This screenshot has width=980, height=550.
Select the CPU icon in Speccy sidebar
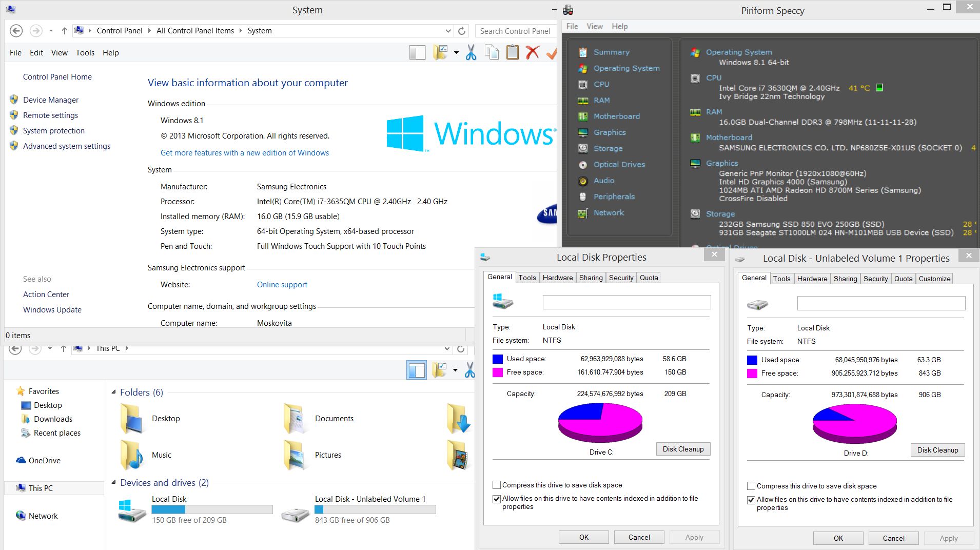click(583, 84)
